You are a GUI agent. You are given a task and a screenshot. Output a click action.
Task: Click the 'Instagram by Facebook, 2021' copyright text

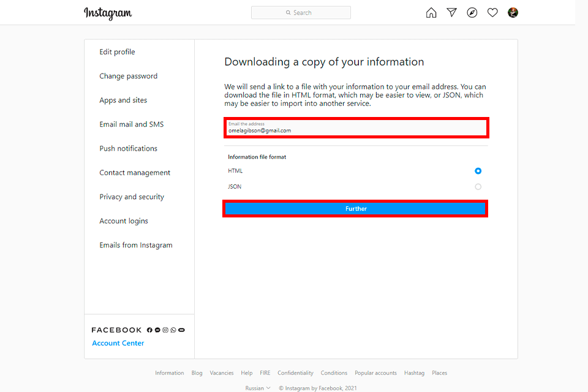coord(318,388)
